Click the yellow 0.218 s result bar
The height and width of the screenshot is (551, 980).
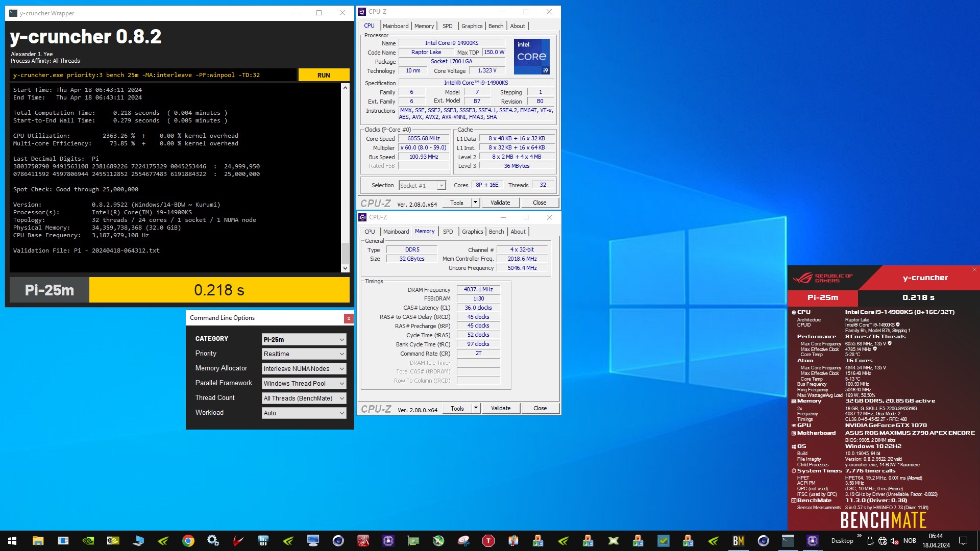(x=219, y=290)
